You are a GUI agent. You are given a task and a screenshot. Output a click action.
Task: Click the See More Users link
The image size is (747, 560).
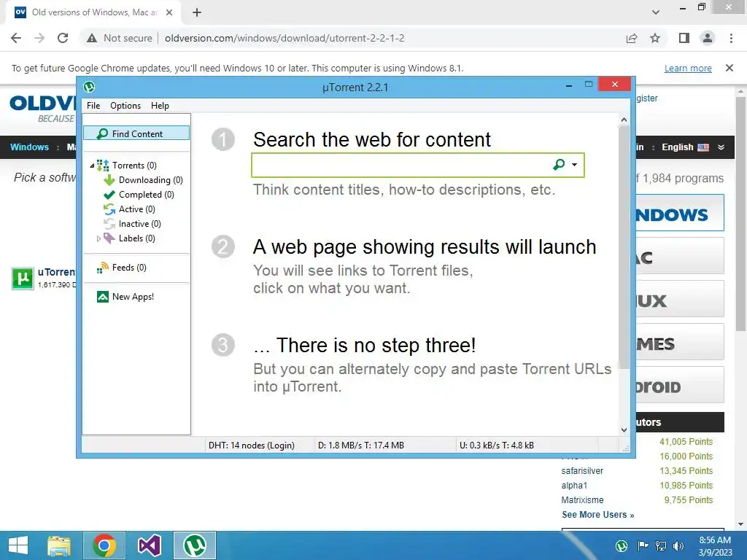pyautogui.click(x=598, y=515)
